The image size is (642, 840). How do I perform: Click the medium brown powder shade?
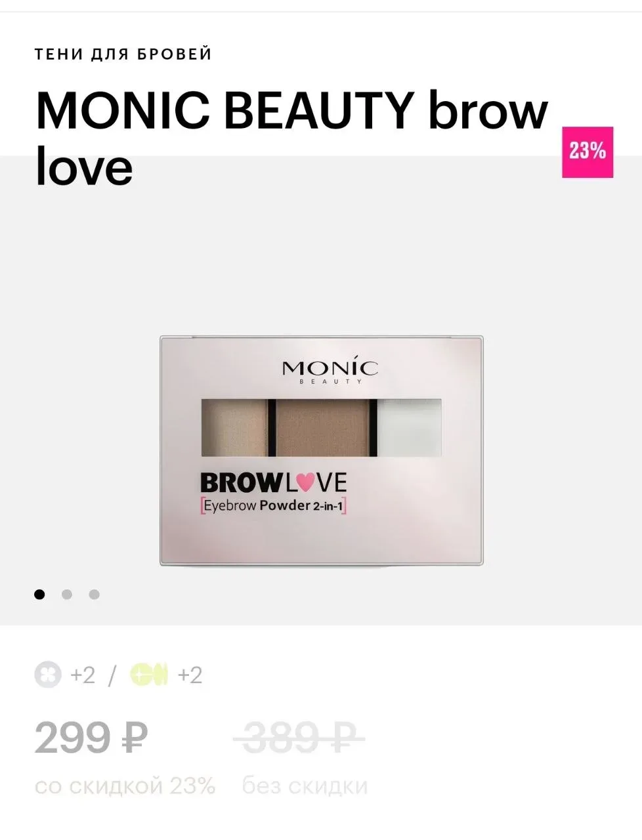323,427
